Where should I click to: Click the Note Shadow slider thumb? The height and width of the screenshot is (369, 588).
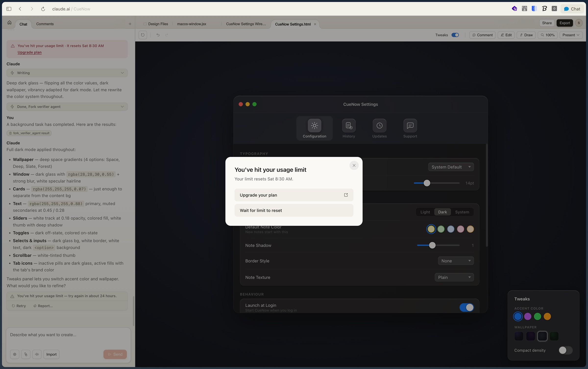click(432, 245)
